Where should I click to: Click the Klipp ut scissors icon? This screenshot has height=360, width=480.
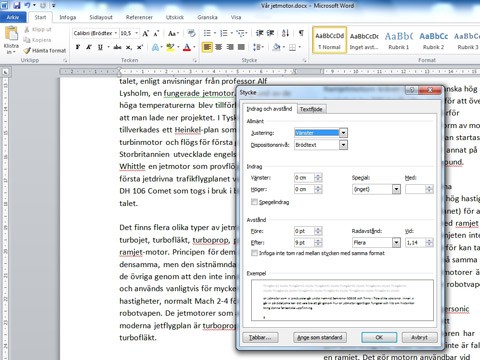click(27, 29)
